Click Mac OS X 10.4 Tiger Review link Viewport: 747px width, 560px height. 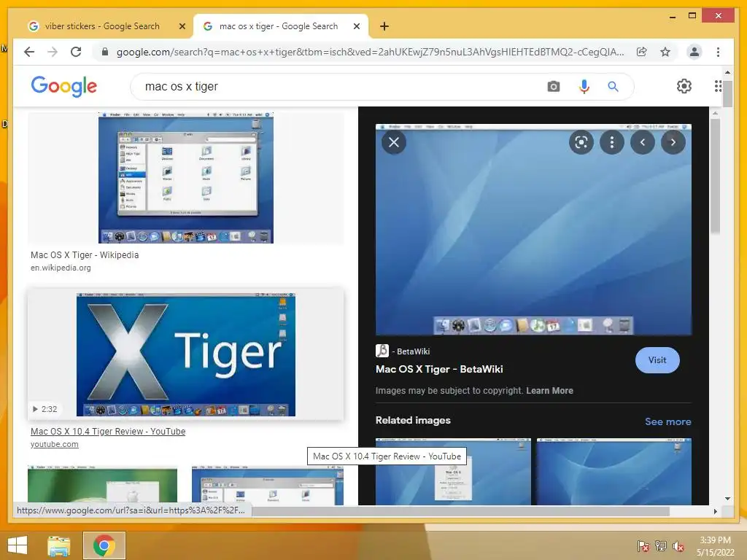[108, 432]
